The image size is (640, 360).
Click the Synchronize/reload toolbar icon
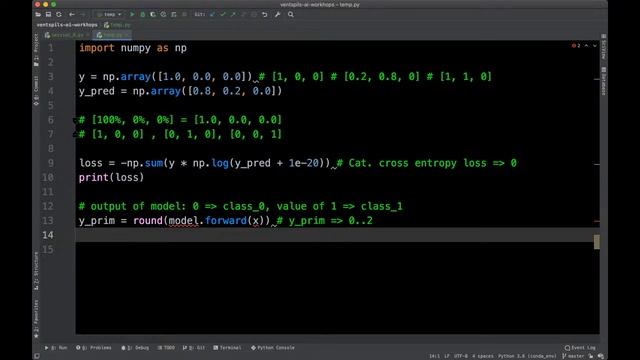(59, 14)
